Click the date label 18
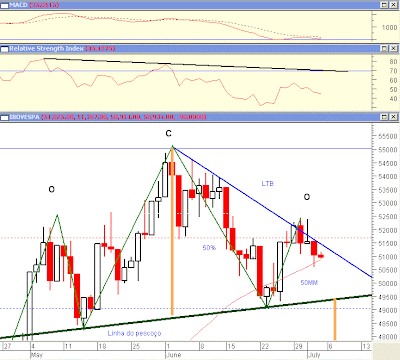 click(x=102, y=346)
